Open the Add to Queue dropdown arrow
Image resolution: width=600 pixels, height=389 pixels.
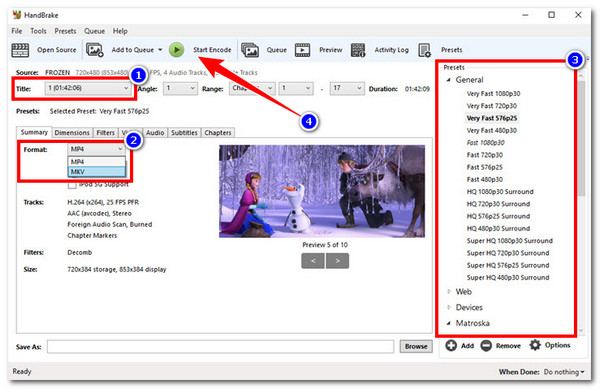(160, 50)
